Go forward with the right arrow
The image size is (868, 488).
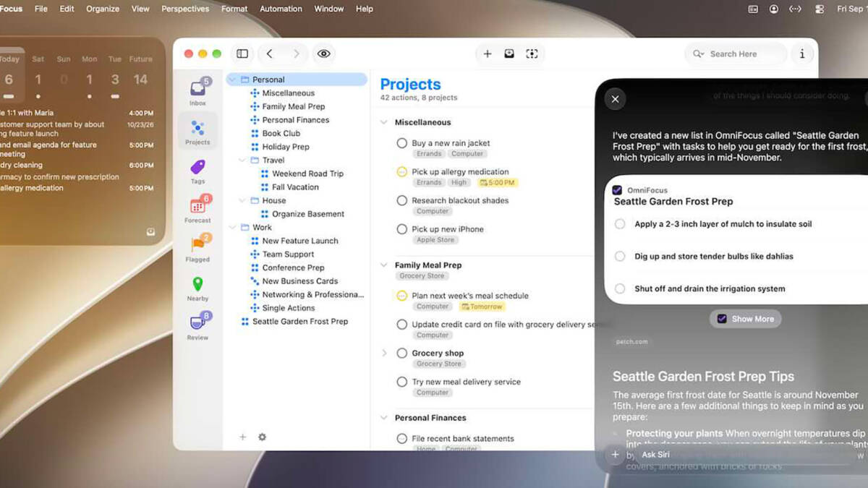point(296,53)
